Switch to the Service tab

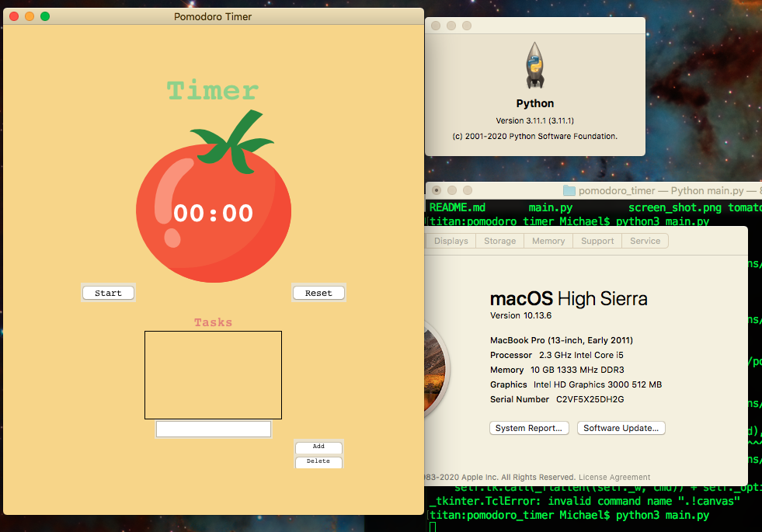coord(645,241)
